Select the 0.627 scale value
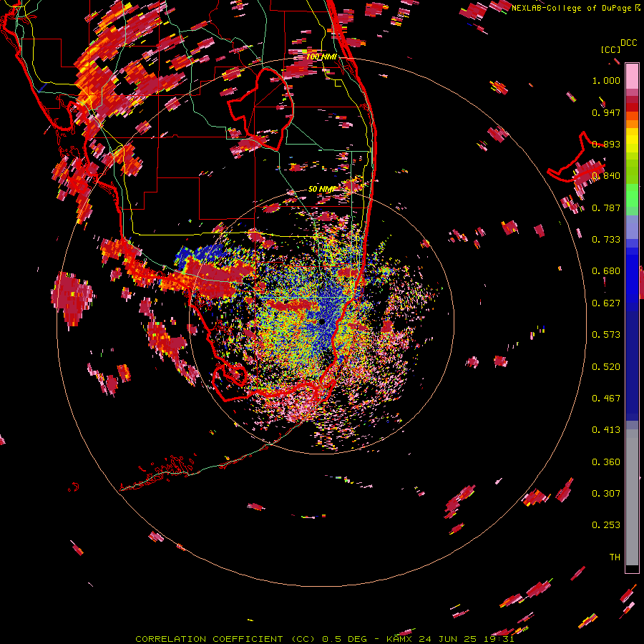 (606, 303)
